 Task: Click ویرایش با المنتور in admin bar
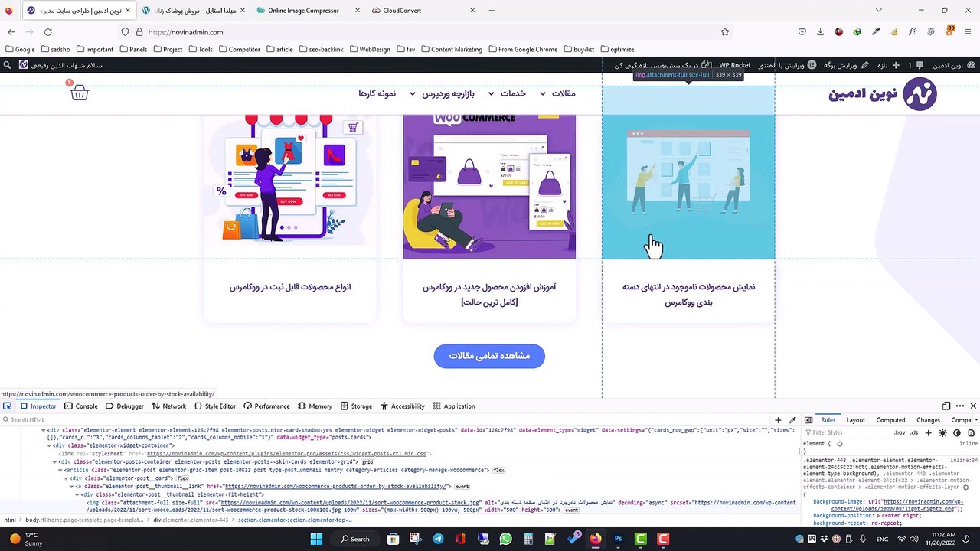tap(787, 65)
